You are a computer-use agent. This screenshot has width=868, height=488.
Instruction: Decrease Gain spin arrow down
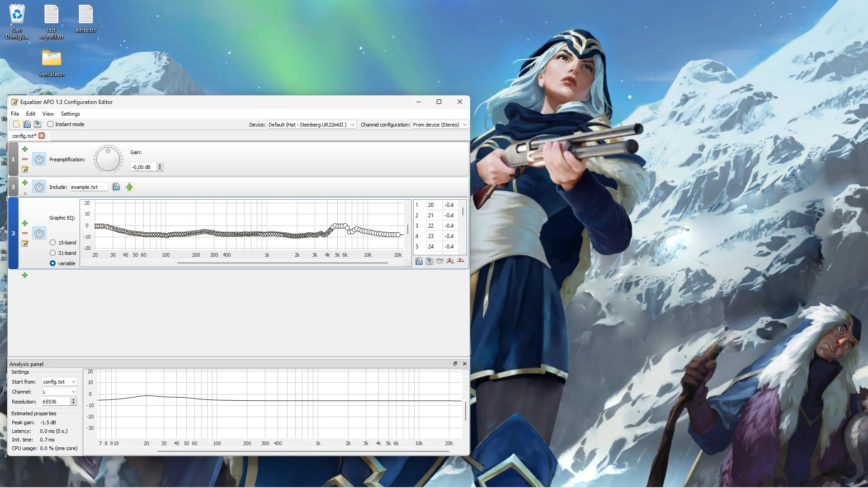pos(160,169)
